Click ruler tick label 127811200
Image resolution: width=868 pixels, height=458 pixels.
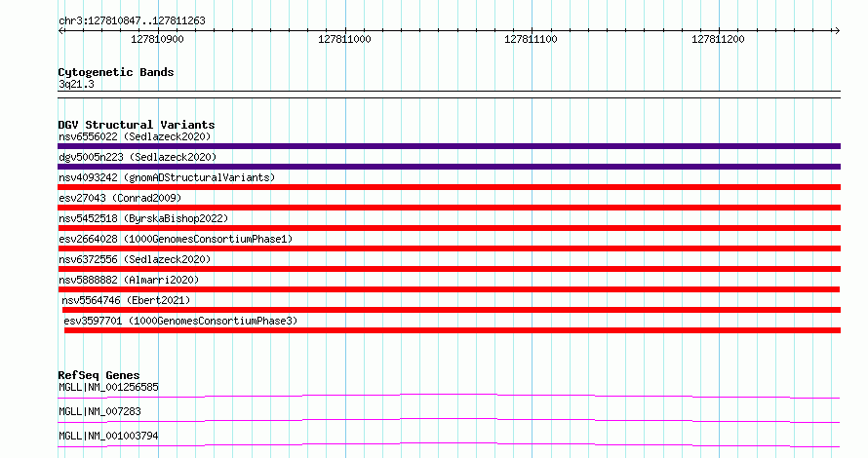coord(718,39)
